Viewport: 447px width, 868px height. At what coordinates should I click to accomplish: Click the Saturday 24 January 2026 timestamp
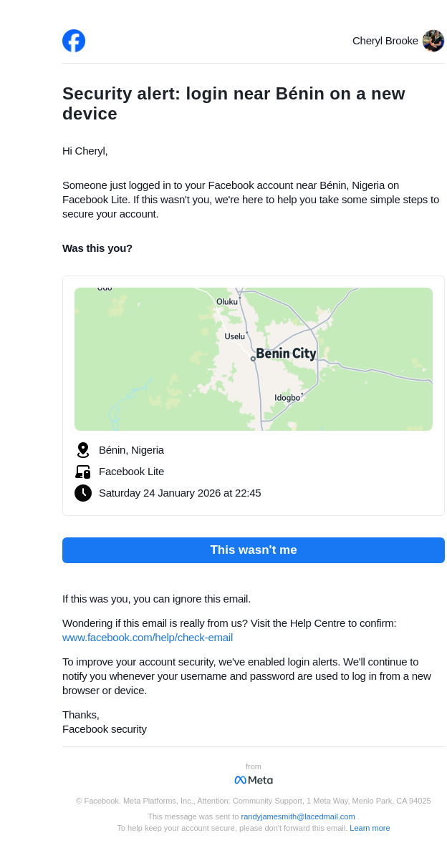pos(180,493)
